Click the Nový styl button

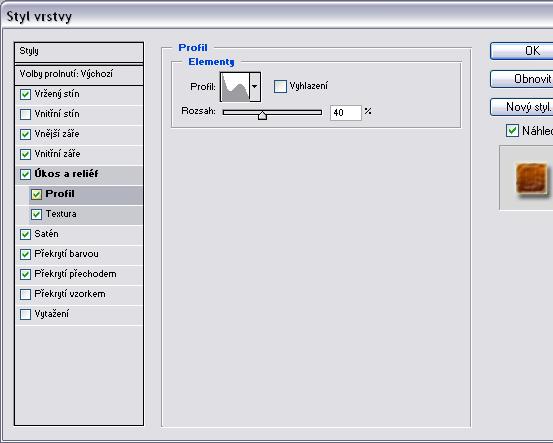[x=522, y=107]
